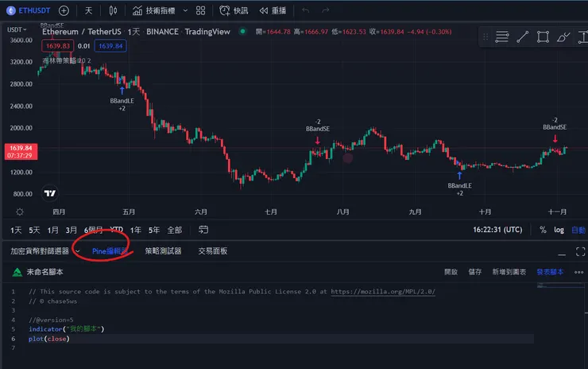Viewport: 588px width, 369px height.
Task: Open the go-to-date calendar icon
Action: tap(203, 230)
